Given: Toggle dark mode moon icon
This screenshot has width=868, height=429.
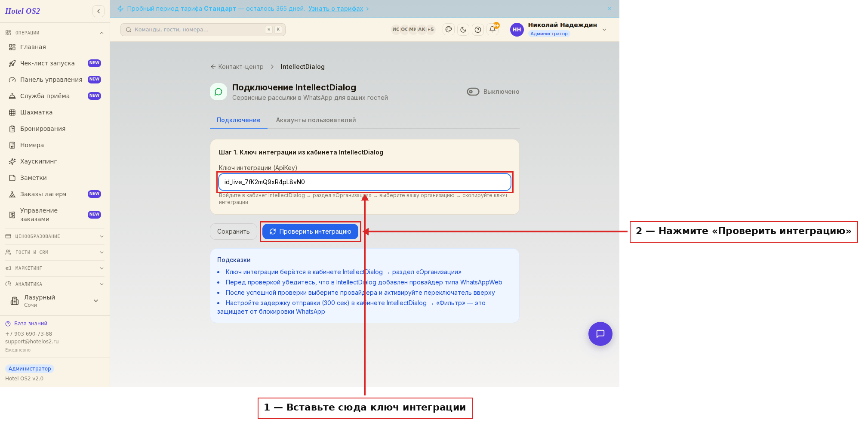Looking at the screenshot, I should point(463,30).
